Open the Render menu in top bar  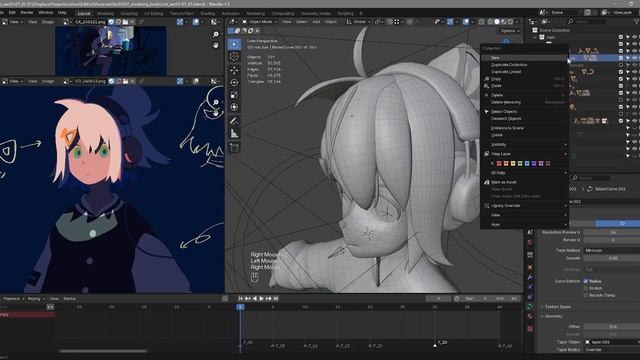click(x=27, y=13)
